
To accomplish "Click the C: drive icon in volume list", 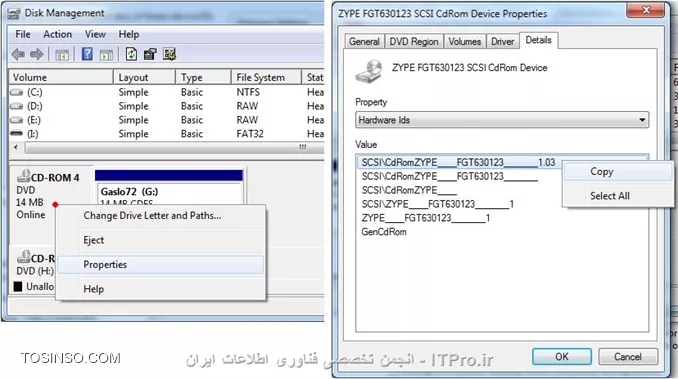I will tap(16, 92).
